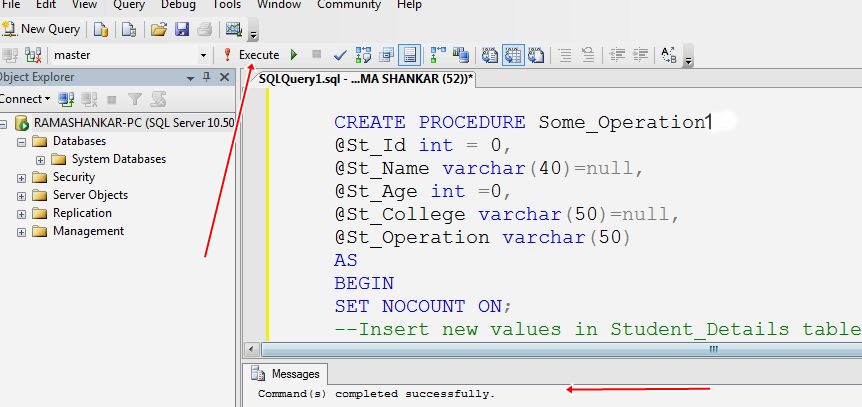Viewport: 862px width, 407px height.
Task: Click the Decrease Indent icon
Action: 617,55
